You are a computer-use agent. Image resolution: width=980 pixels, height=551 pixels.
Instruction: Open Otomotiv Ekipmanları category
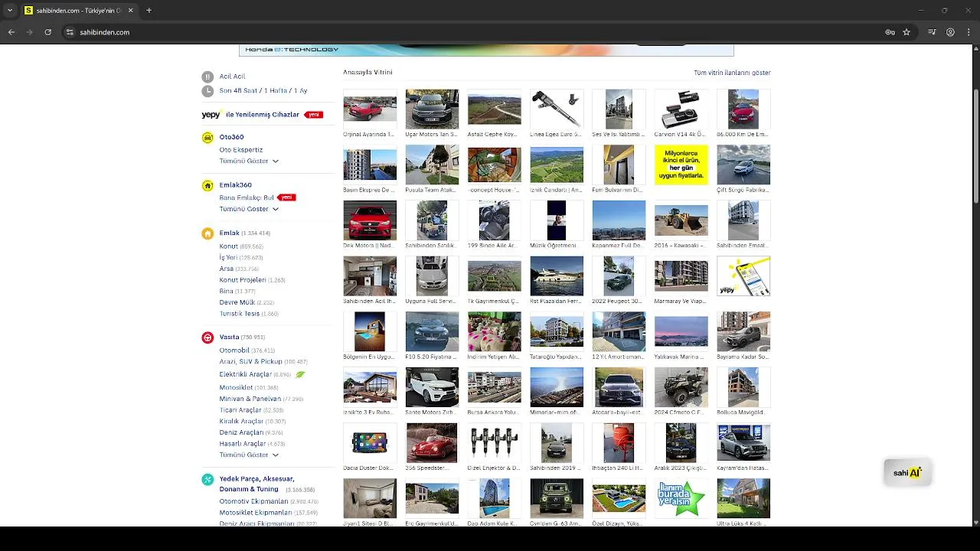(253, 501)
